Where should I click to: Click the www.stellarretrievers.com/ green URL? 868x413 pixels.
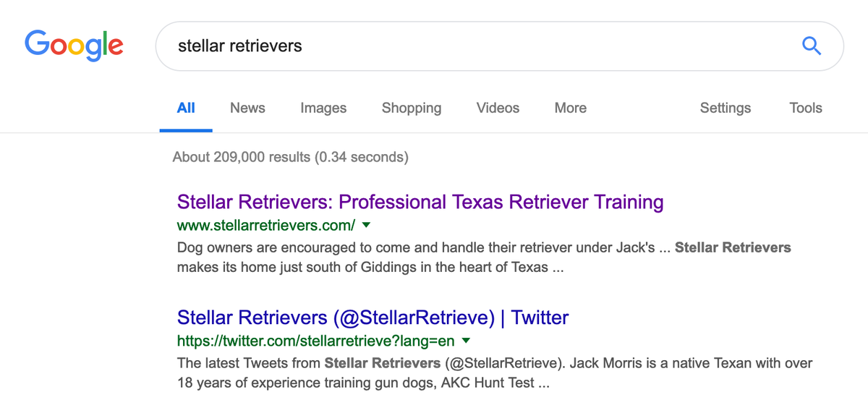266,224
